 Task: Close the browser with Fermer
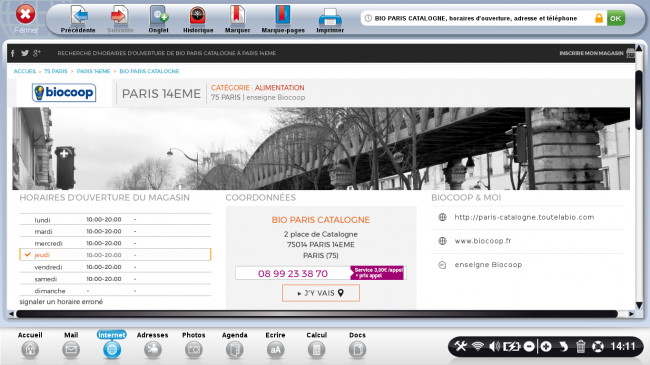[26, 19]
